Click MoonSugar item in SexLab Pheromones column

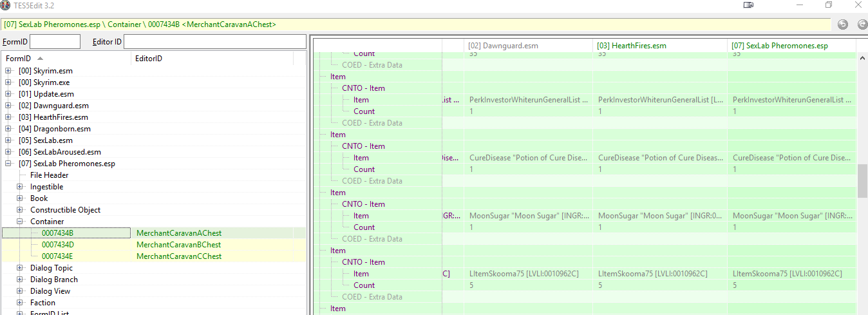(x=792, y=216)
